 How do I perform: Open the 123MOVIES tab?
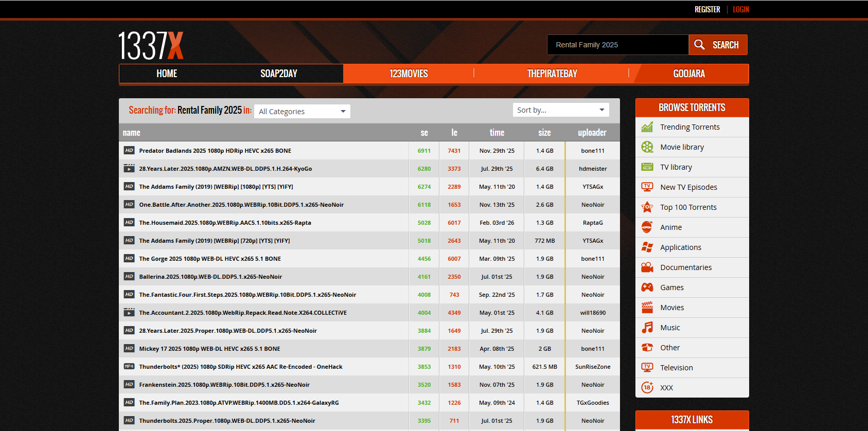point(409,74)
